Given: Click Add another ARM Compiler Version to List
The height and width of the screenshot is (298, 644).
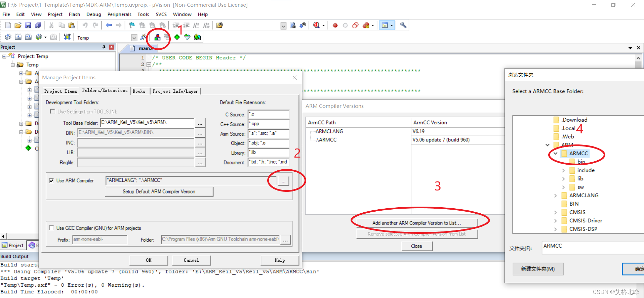Looking at the screenshot, I should click(x=417, y=223).
